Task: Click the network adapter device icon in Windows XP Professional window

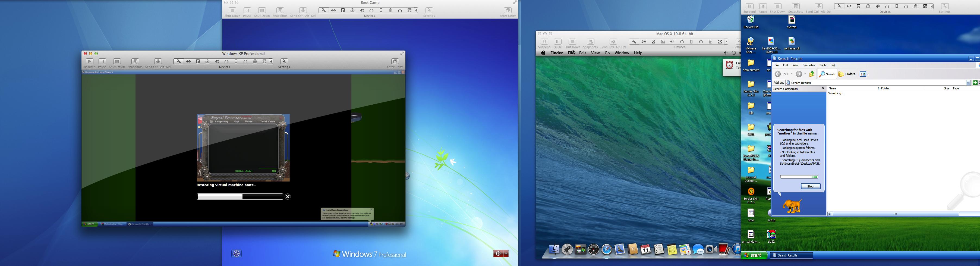Action: 188,62
